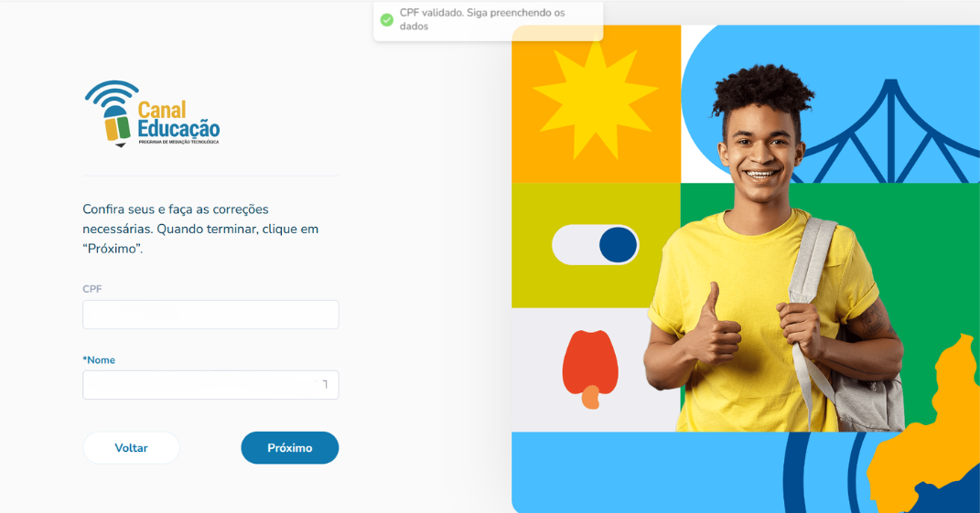Click the red cashew fruit illustration

tap(590, 369)
